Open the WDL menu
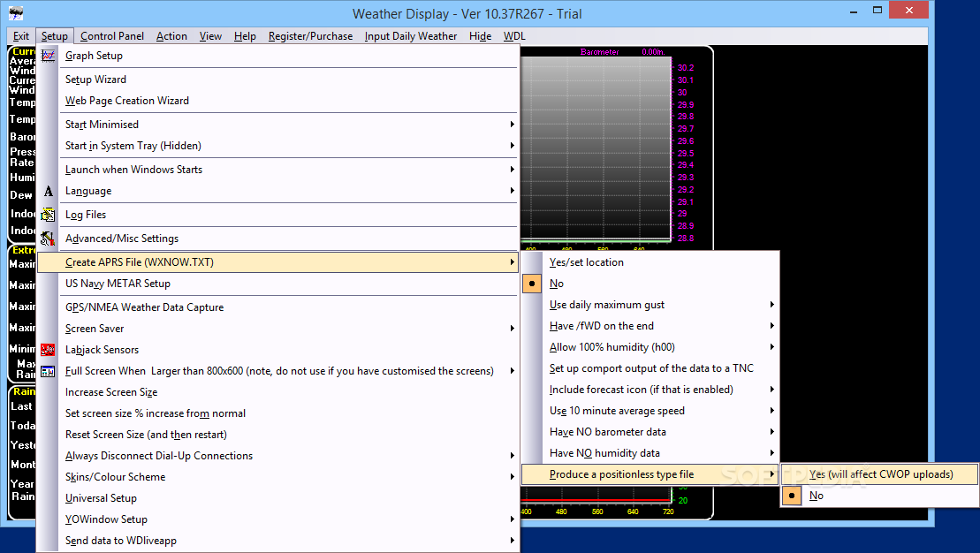The image size is (980, 553). click(514, 36)
